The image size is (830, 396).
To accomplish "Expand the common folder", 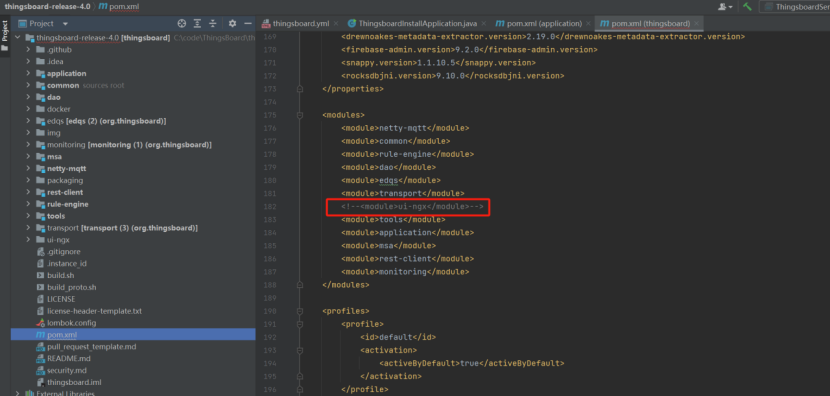I will (x=28, y=85).
